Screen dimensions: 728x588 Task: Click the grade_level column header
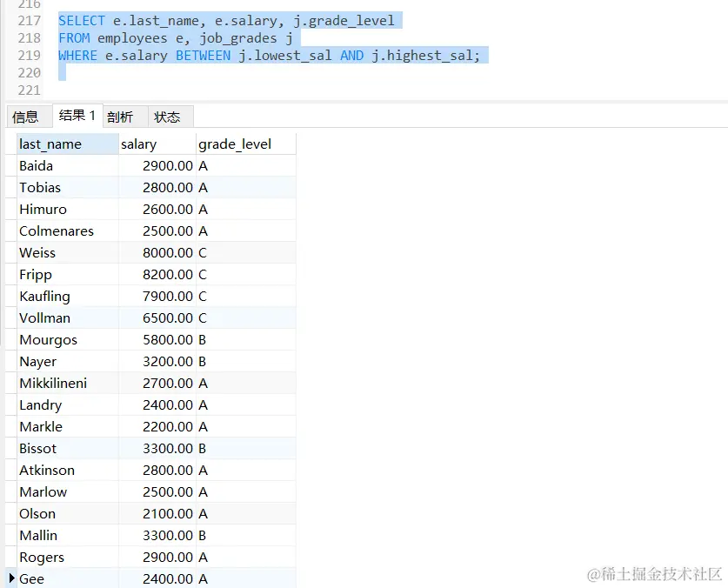[246, 144]
